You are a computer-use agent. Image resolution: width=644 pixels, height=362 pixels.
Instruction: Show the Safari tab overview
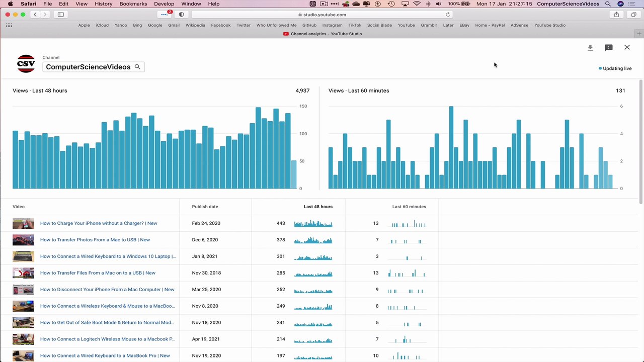[633, 15]
